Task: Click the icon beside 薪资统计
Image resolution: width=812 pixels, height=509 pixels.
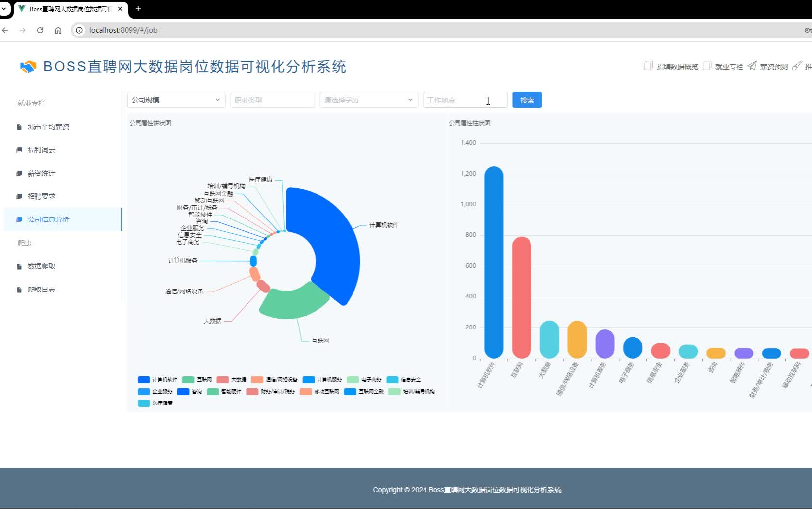Action: click(19, 173)
